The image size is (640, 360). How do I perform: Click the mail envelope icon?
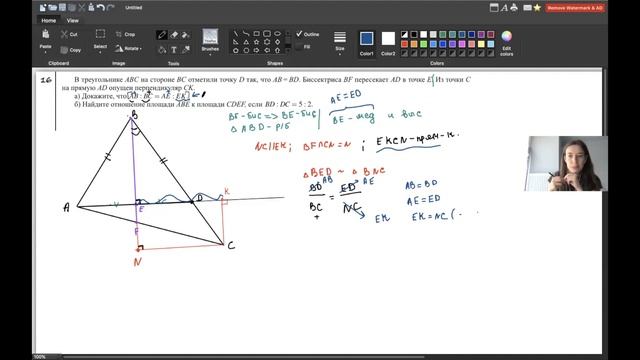point(527,7)
